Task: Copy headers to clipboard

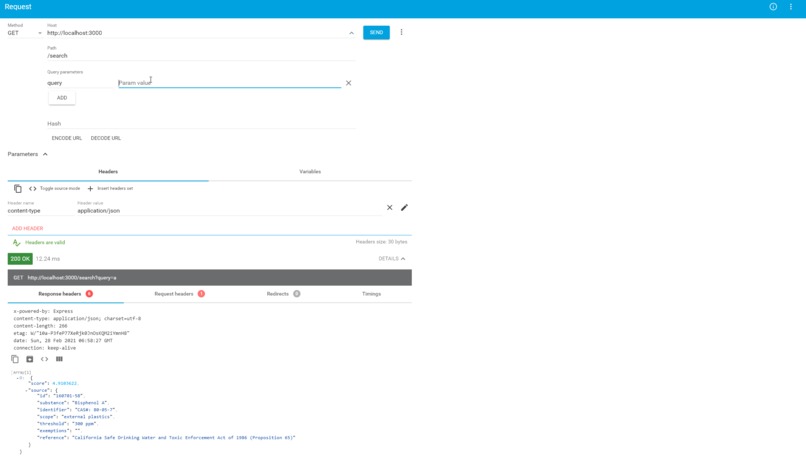Action: (x=17, y=189)
